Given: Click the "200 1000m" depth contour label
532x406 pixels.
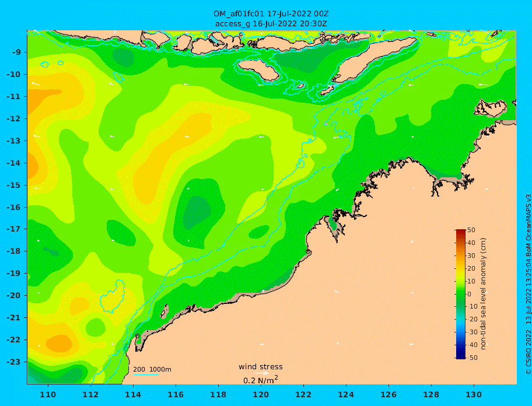Looking at the screenshot, I should point(152,369).
